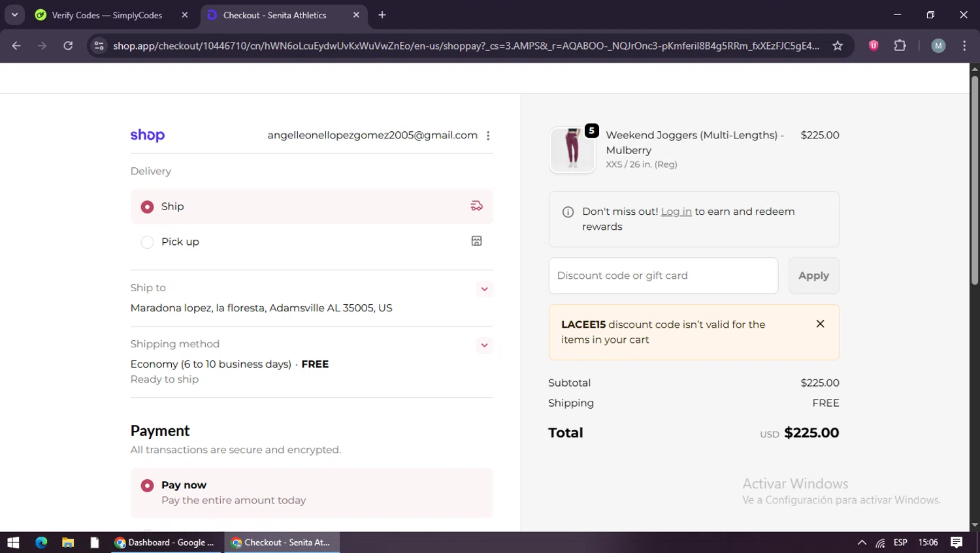Select the Ship delivery radio button
Viewport: 980px width, 553px height.
click(x=148, y=207)
